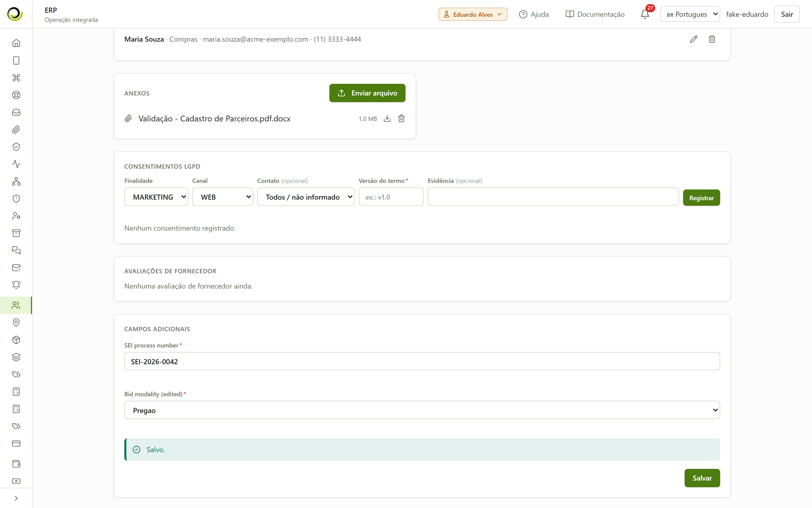Click the ERP logo in the header
Viewport: 812px width, 508px height.
(15, 14)
